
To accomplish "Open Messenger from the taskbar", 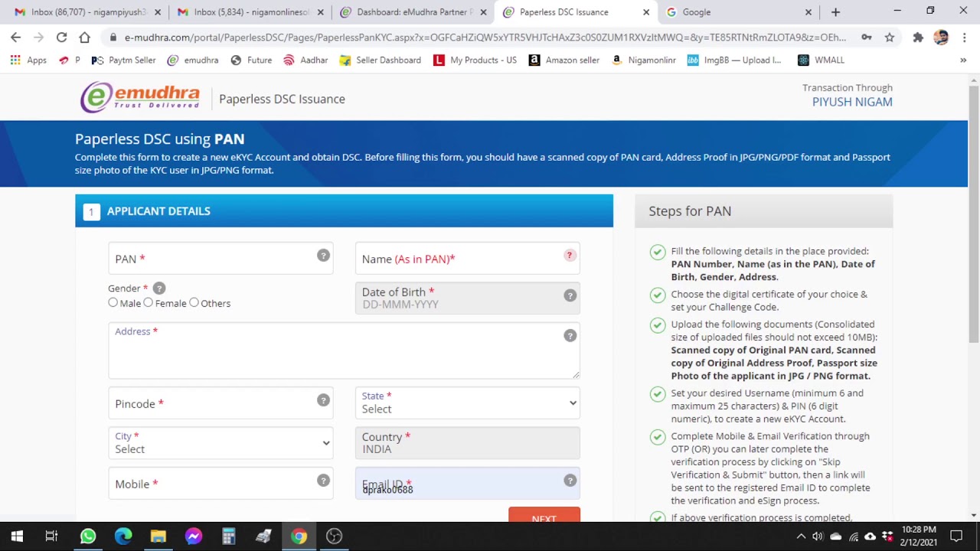I will click(194, 536).
